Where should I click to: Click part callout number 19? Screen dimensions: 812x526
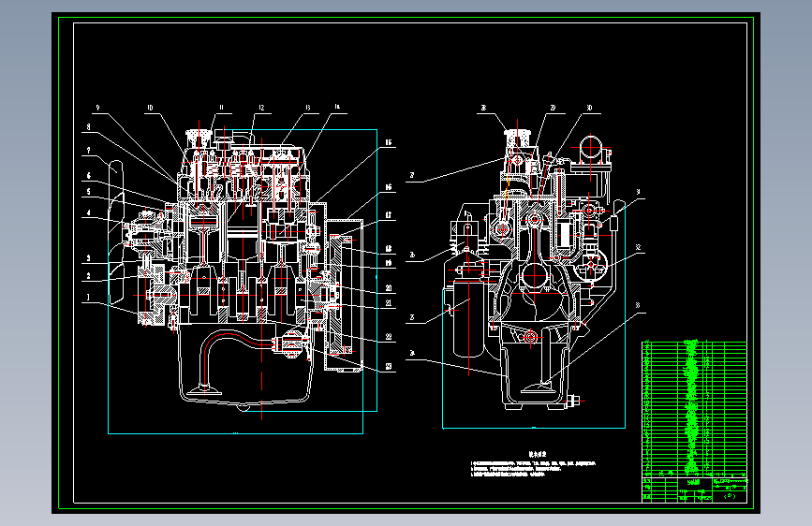pos(389,263)
